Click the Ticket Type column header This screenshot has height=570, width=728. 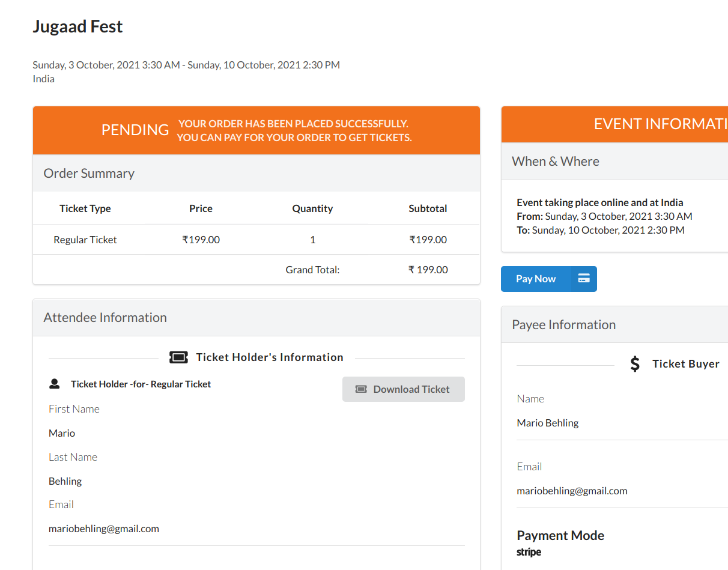[x=85, y=208]
